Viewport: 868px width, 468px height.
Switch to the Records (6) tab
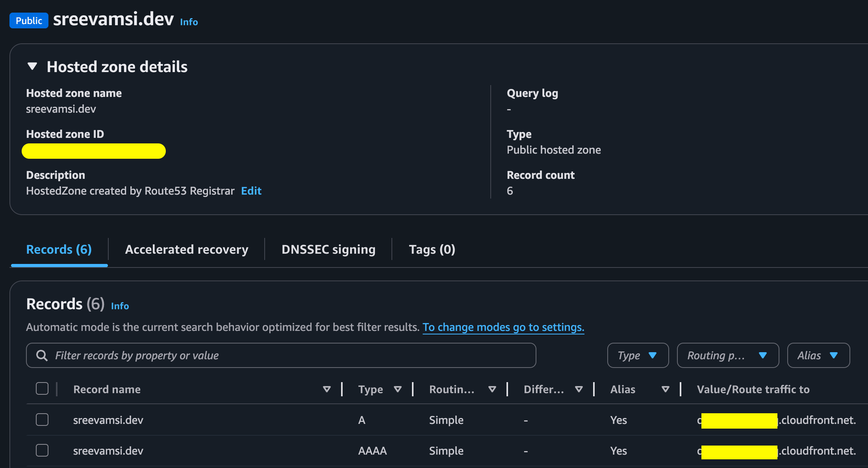(x=59, y=249)
